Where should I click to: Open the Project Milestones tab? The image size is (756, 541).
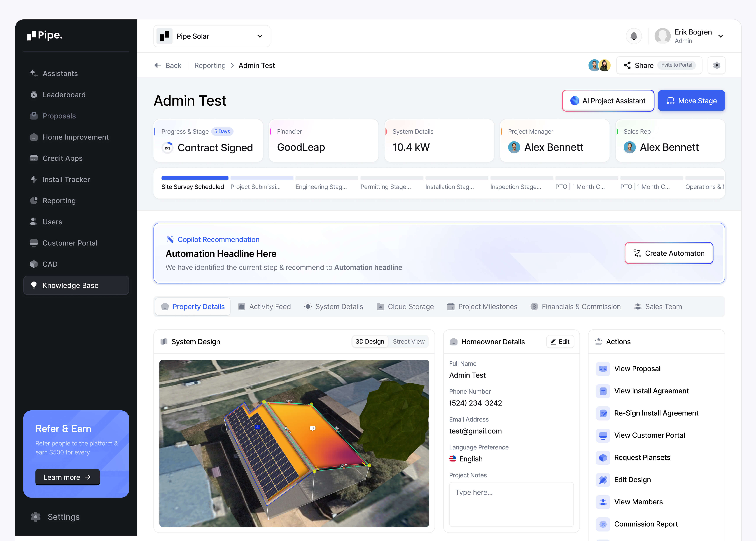(x=482, y=306)
